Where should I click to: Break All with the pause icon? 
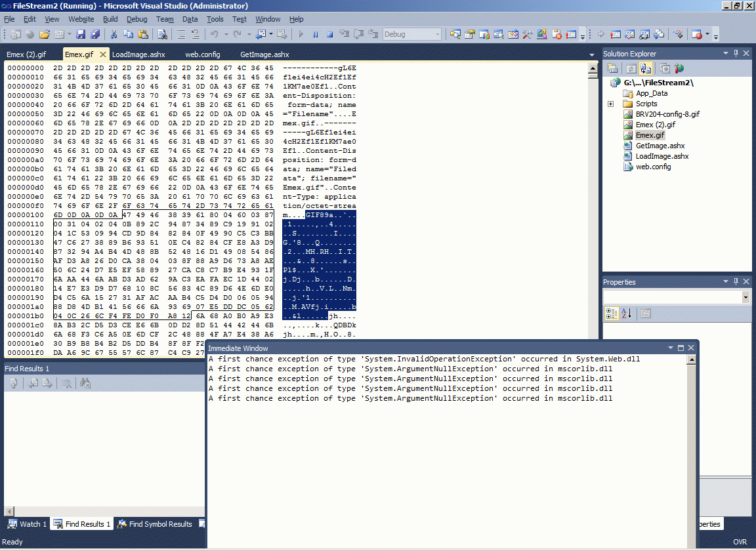point(315,34)
